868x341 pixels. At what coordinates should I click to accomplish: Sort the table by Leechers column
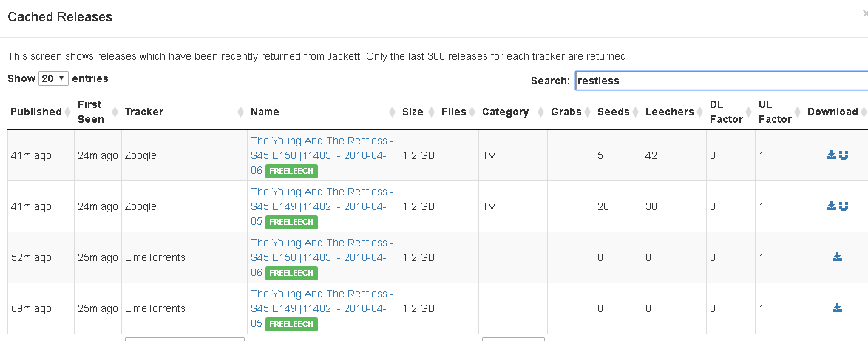pyautogui.click(x=669, y=112)
